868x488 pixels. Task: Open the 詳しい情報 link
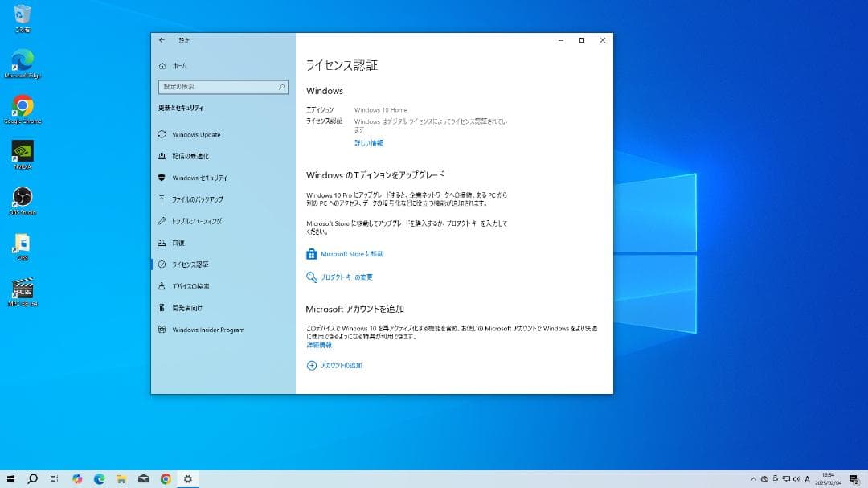tap(367, 141)
